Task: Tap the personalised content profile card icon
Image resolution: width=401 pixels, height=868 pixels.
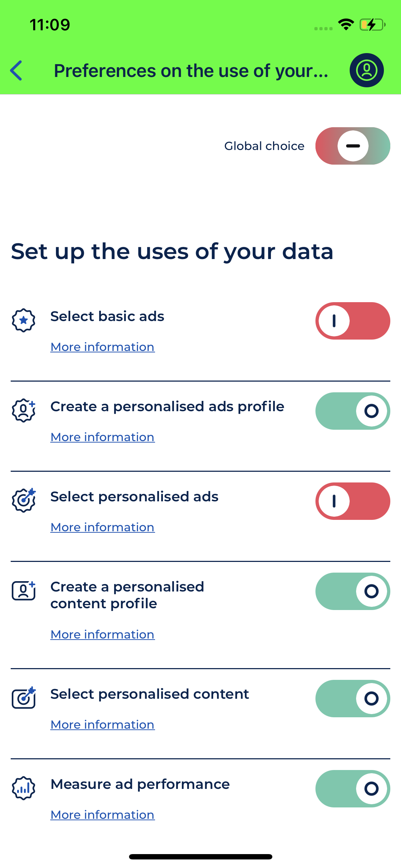Action: [x=24, y=591]
